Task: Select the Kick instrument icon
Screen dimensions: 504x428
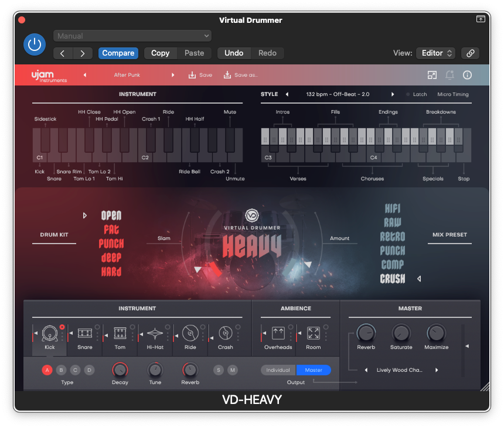Action: tap(49, 333)
